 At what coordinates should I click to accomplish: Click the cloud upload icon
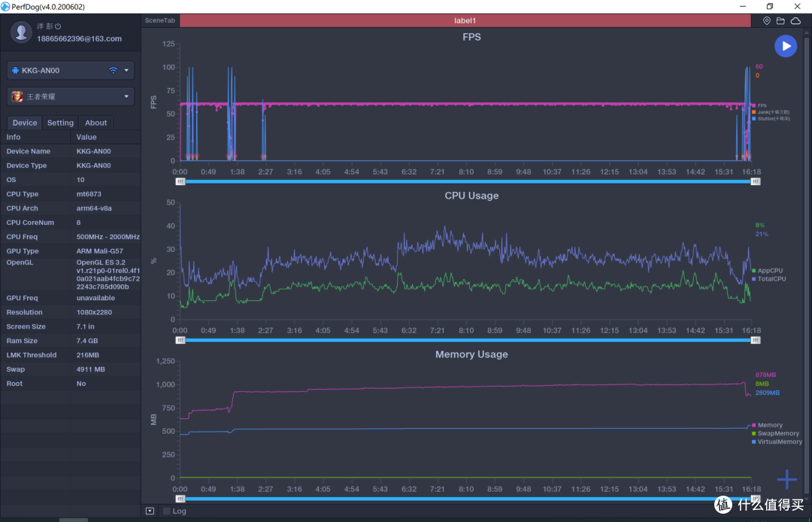[x=795, y=21]
